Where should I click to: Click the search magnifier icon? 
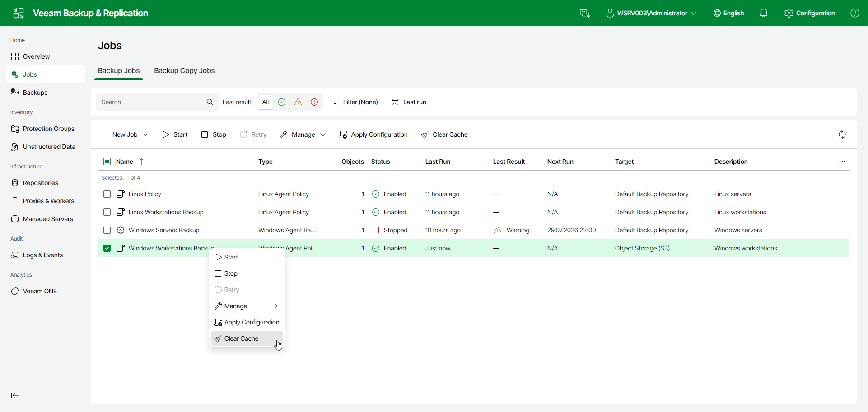210,102
